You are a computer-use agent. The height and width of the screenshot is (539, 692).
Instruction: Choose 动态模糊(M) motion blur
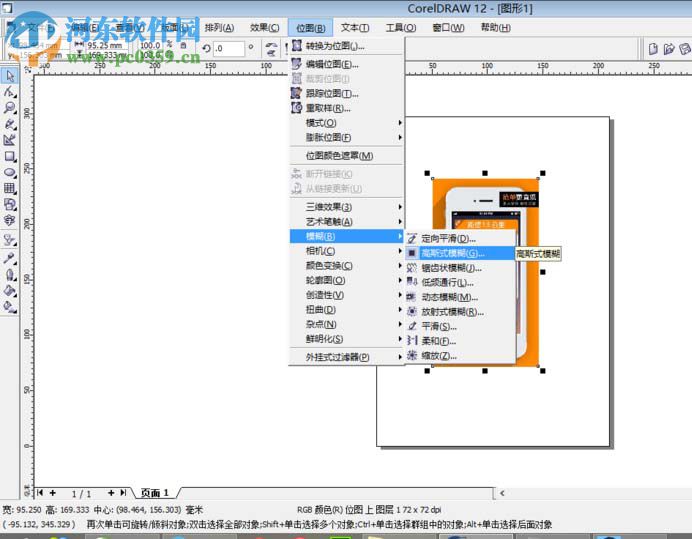pyautogui.click(x=460, y=297)
